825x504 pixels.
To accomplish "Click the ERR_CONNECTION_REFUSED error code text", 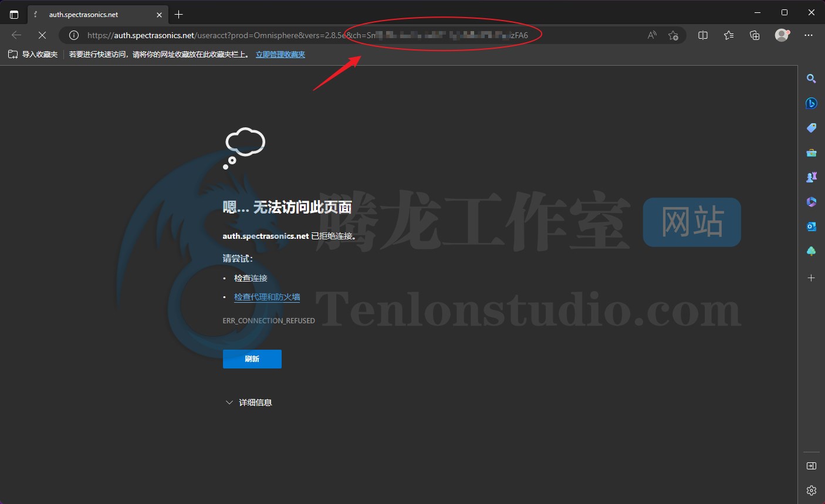I will tap(269, 321).
